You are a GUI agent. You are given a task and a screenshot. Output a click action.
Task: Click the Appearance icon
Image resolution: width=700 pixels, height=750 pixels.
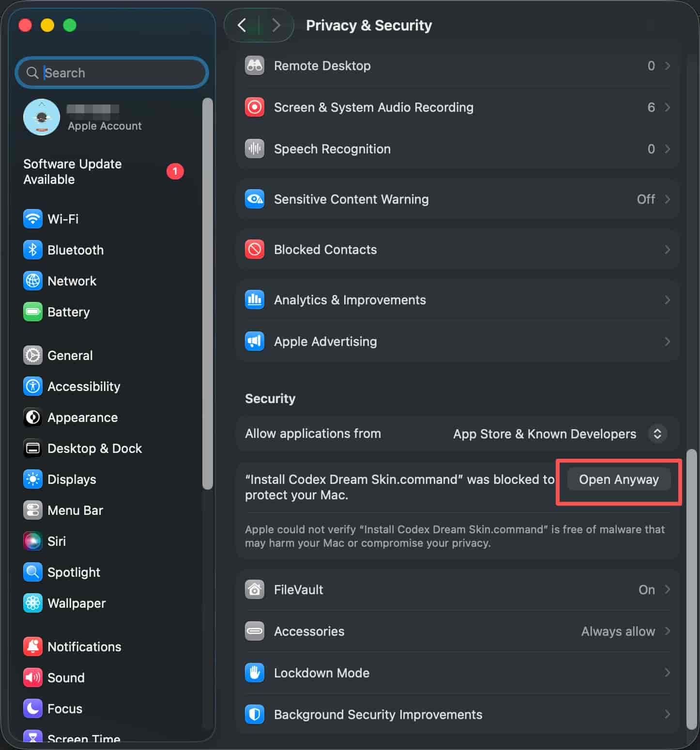33,417
